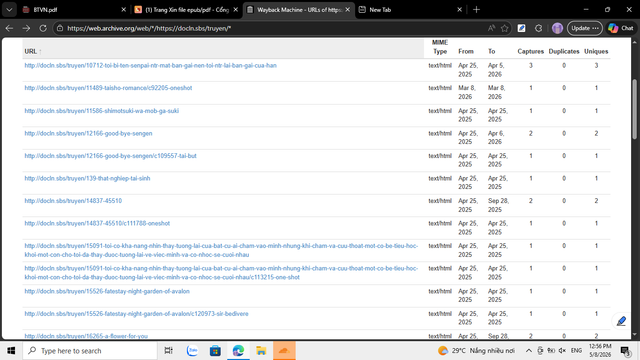This screenshot has width=640, height=360.
Task: Open 15526-fatestay-night-garden-of-avalon link
Action: coord(107,291)
